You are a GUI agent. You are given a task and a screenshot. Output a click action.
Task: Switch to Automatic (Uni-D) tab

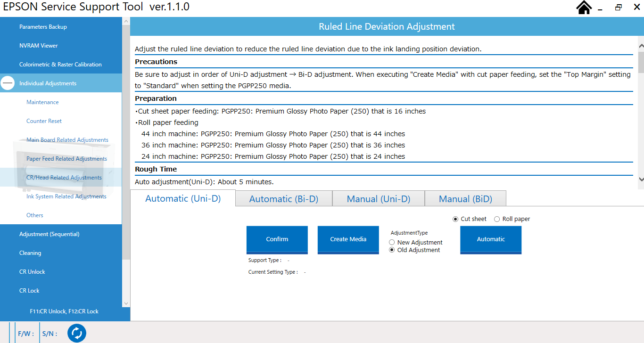coord(183,198)
